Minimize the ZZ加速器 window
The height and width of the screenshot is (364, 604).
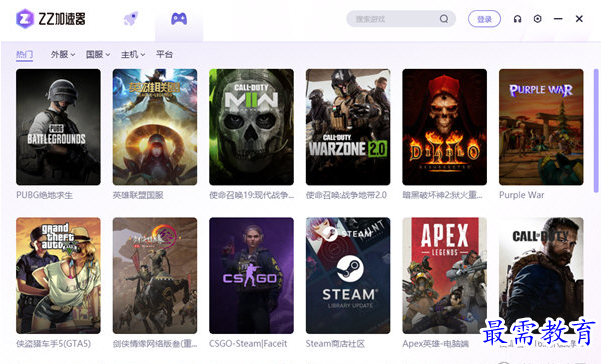(x=558, y=18)
